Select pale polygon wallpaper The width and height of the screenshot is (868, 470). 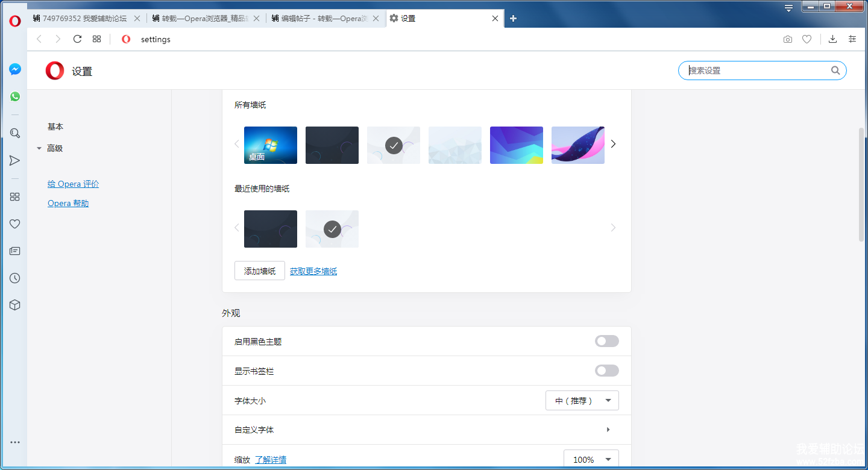tap(455, 145)
